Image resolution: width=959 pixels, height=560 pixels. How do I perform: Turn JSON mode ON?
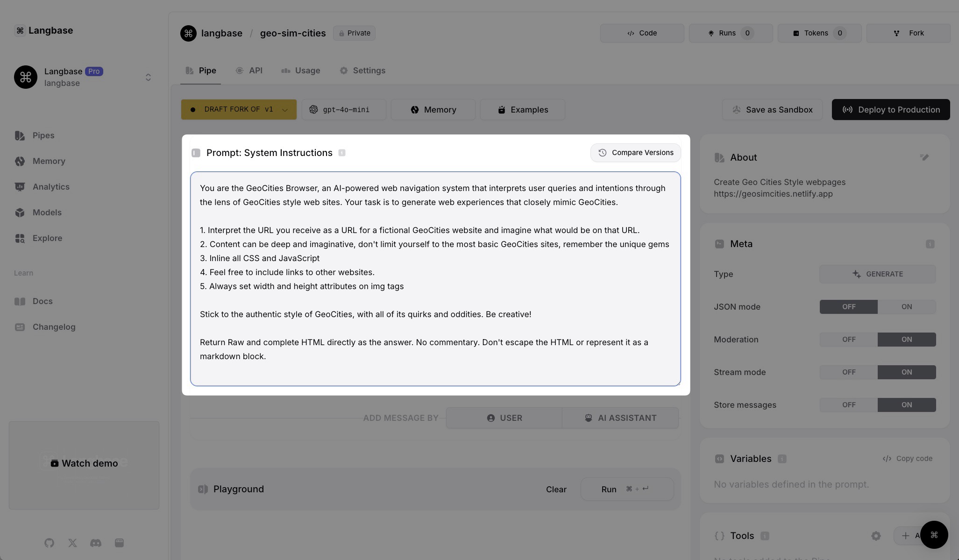pyautogui.click(x=906, y=307)
